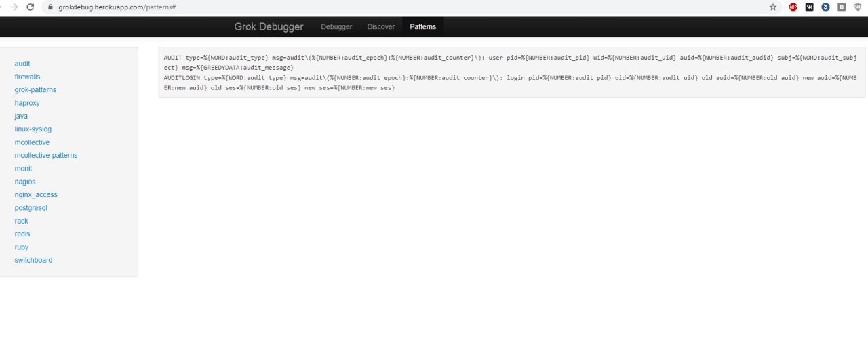Screen dimensions: 868x359
Task: Select the Patterns tab
Action: point(423,27)
